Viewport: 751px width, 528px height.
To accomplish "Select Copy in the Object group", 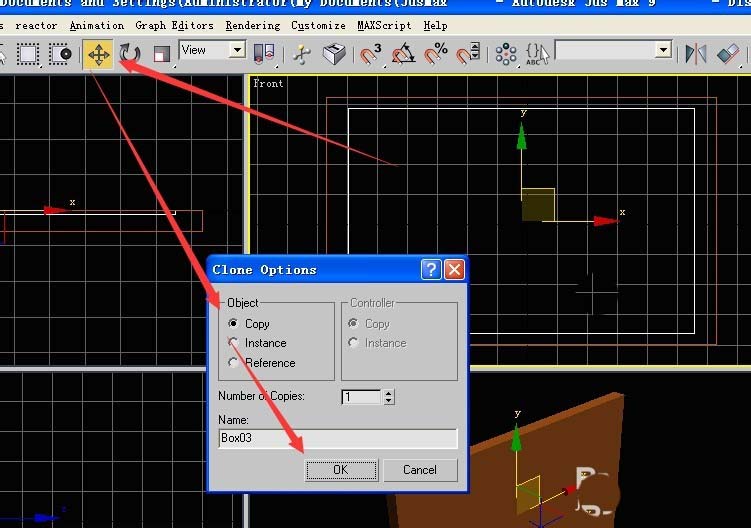I will click(233, 323).
